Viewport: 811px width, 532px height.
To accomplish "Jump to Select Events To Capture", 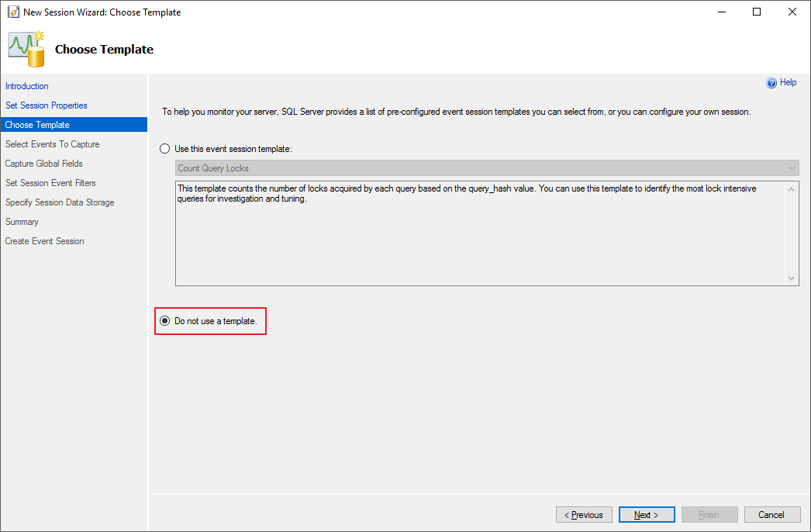I will point(53,144).
